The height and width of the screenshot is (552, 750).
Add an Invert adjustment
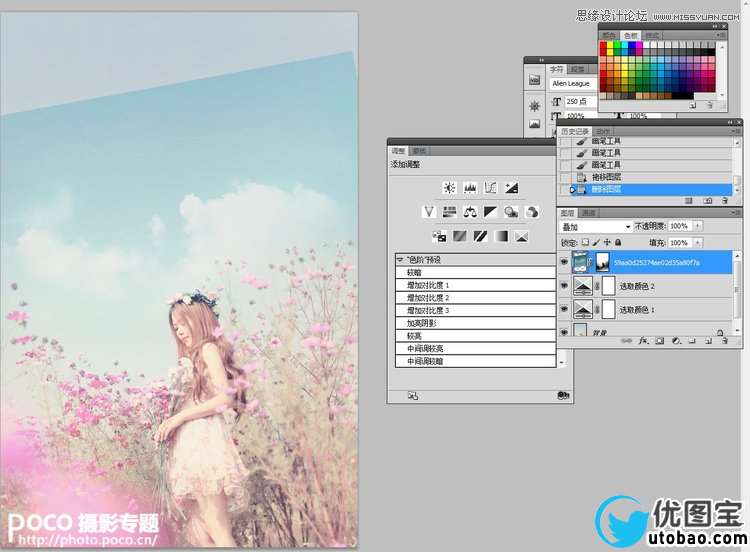pos(439,236)
